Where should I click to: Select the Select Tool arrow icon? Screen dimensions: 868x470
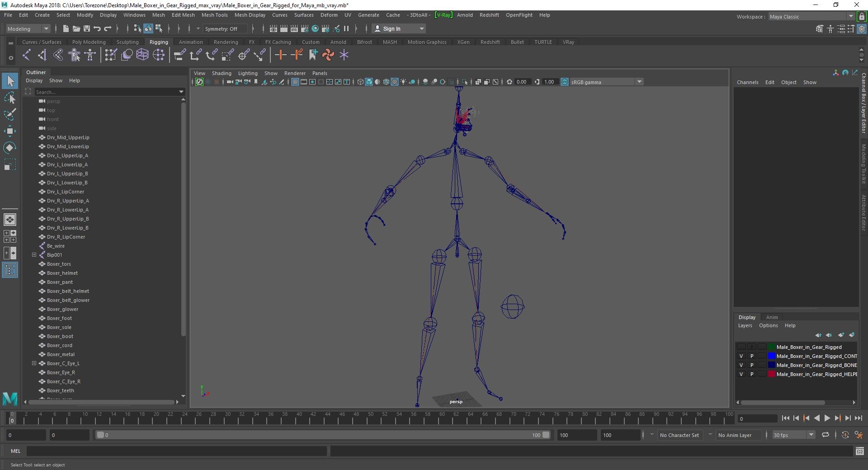pos(10,81)
